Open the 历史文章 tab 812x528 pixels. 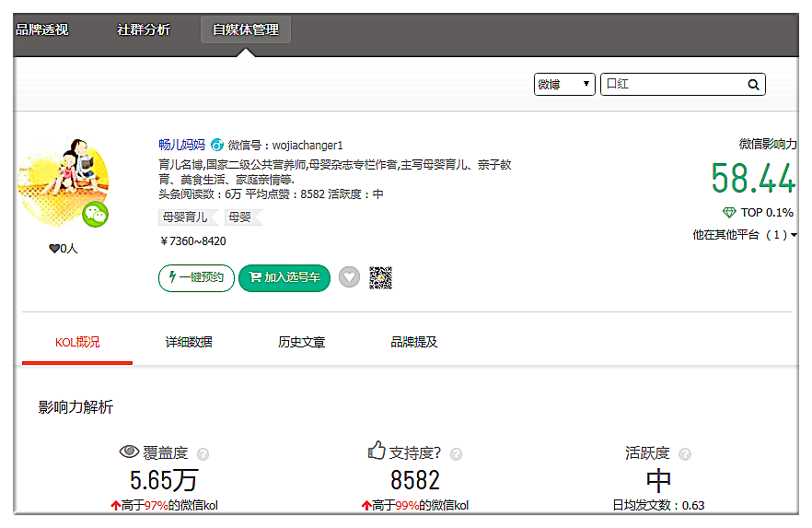coord(301,342)
